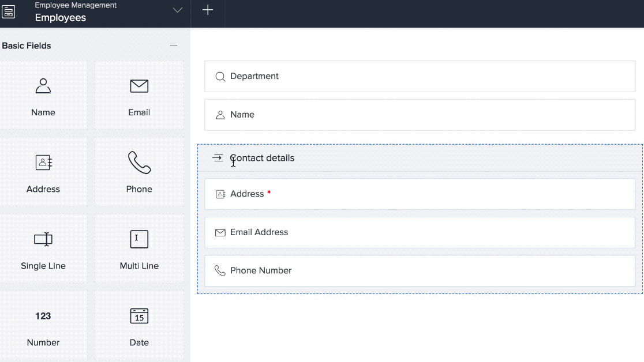Collapse the Basic Fields section
Viewport: 644px width, 362px height.
(x=174, y=46)
